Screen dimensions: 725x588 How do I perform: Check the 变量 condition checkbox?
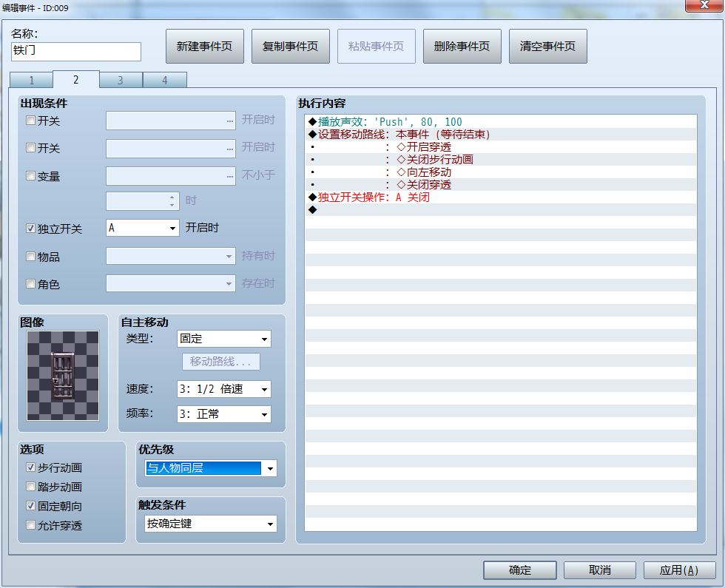point(30,176)
